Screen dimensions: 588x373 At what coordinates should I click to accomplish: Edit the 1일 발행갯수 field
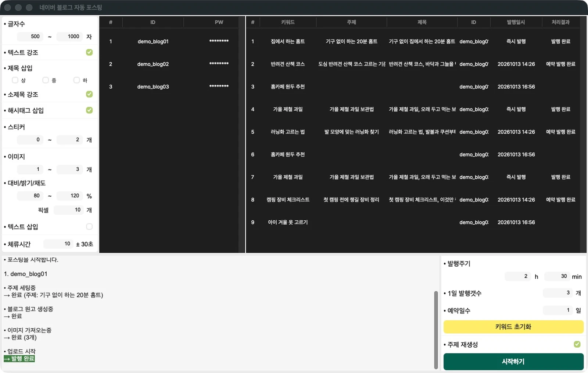[x=558, y=293]
